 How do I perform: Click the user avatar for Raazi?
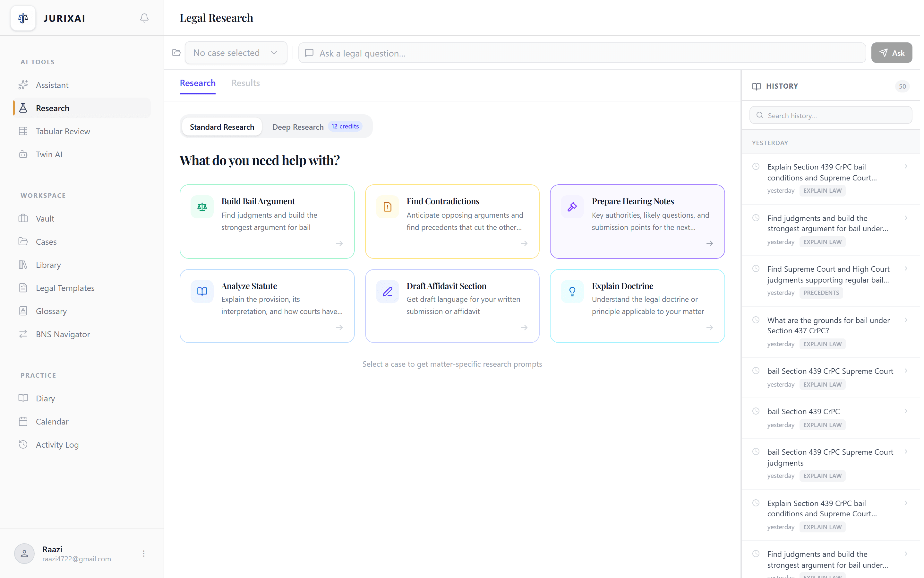click(x=24, y=554)
